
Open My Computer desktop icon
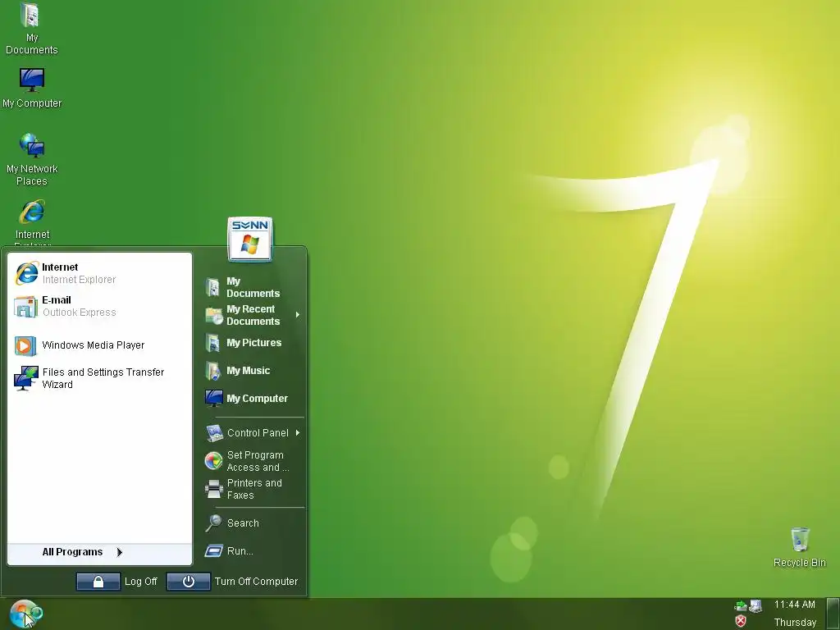32,89
